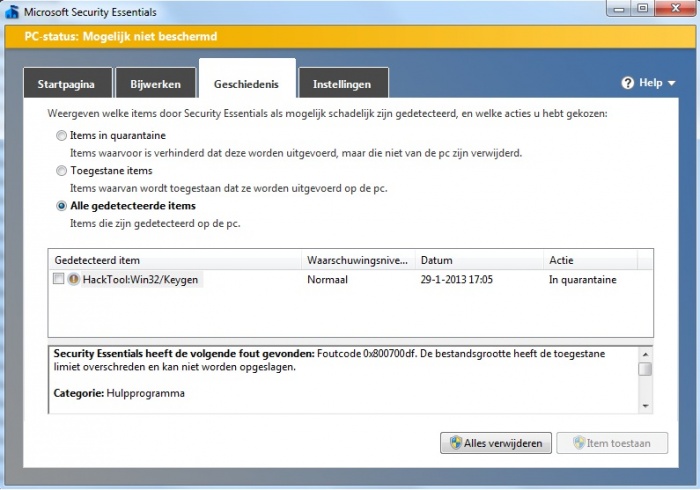
Task: Click the details pane scroll up arrow
Action: [x=645, y=354]
